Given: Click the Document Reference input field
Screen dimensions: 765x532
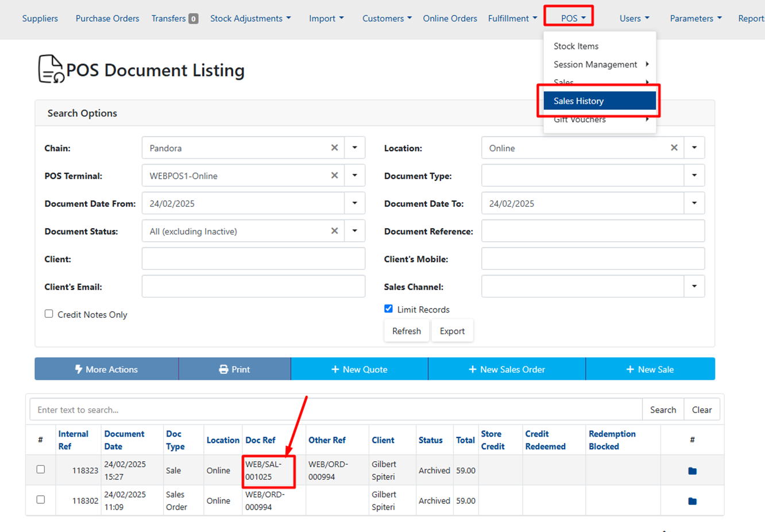Looking at the screenshot, I should [593, 231].
